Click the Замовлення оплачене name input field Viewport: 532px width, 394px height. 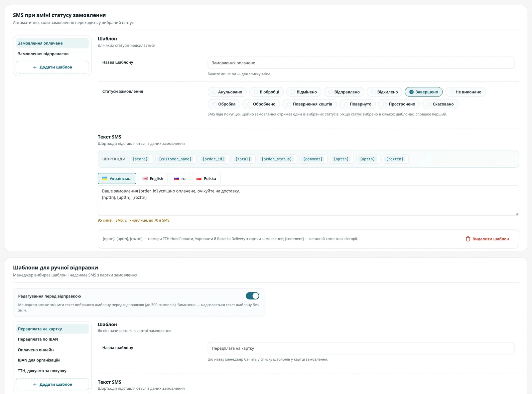[x=361, y=63]
